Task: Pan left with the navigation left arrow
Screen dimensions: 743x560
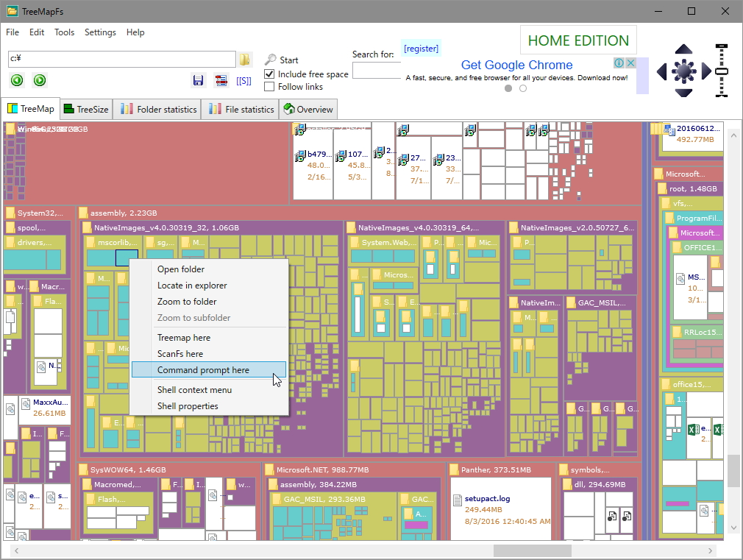Action: point(661,71)
